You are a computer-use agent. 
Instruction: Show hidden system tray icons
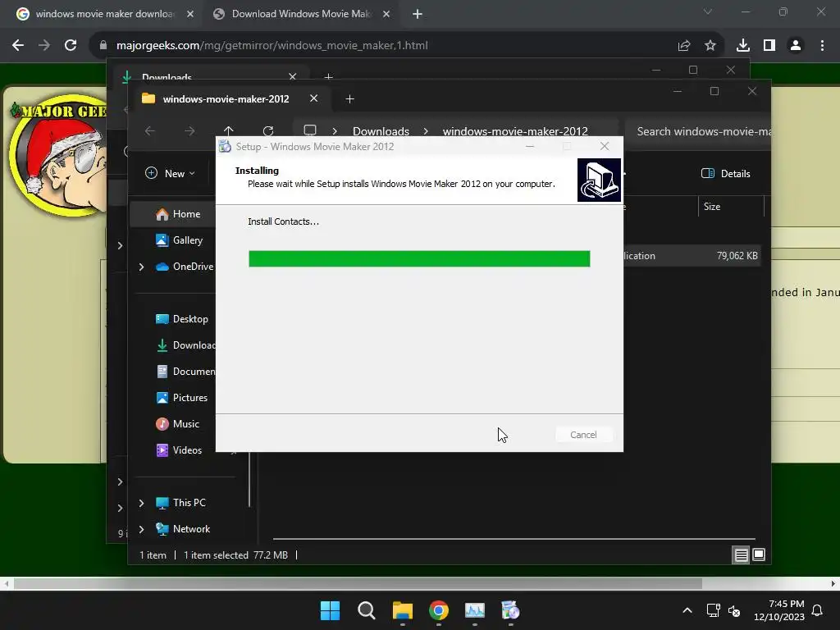point(687,610)
